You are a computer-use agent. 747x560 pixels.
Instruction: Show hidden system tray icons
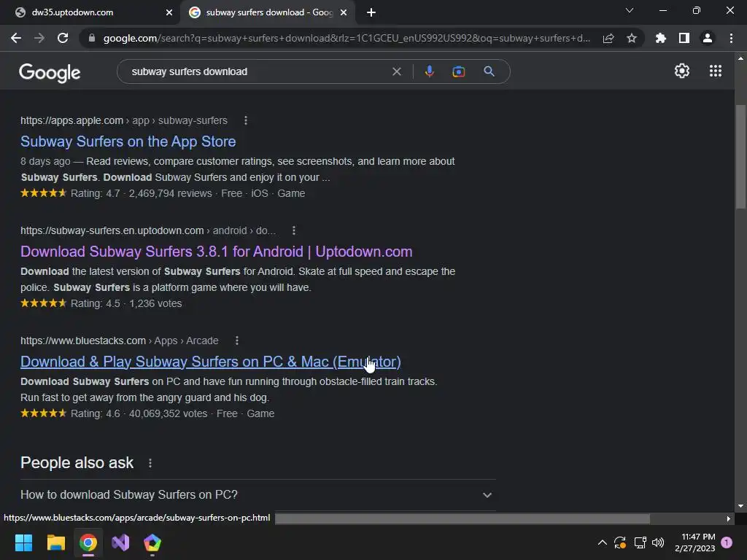[602, 542]
